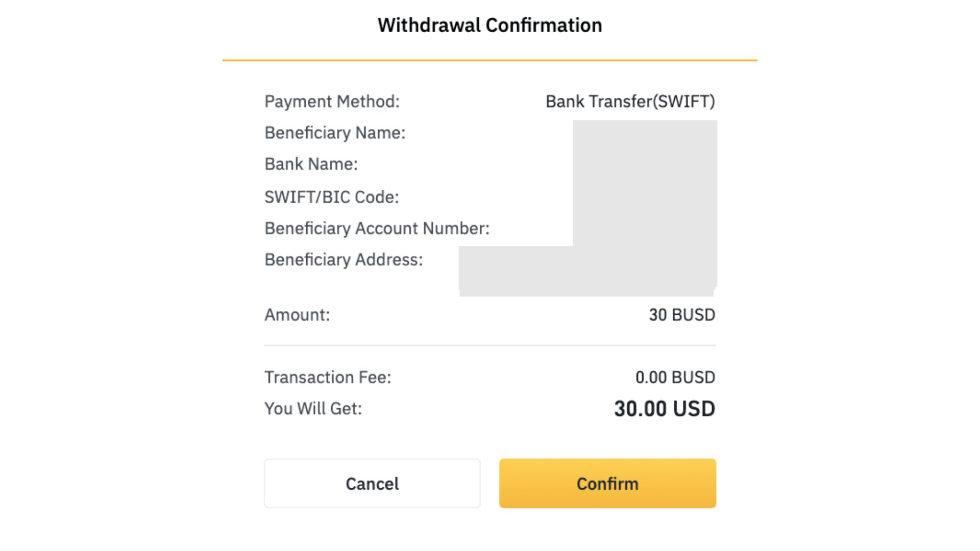
Task: Click the Beneficiary Account Number label
Action: click(377, 228)
